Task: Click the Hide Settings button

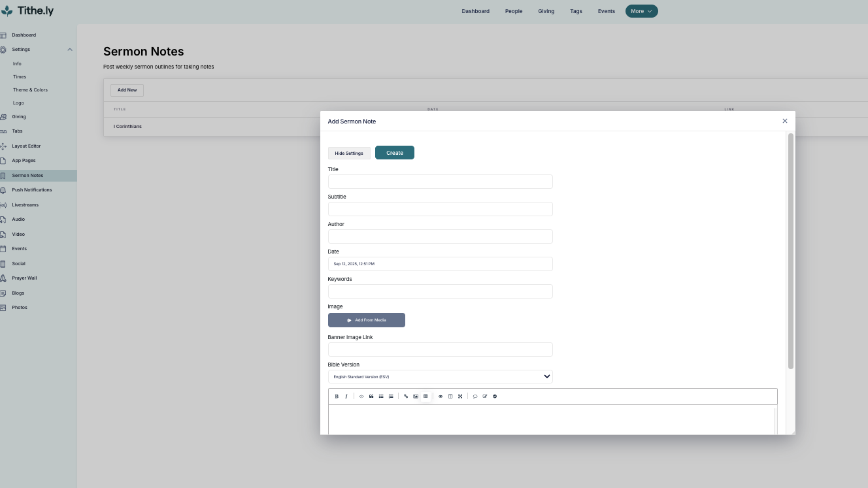Action: coord(349,153)
